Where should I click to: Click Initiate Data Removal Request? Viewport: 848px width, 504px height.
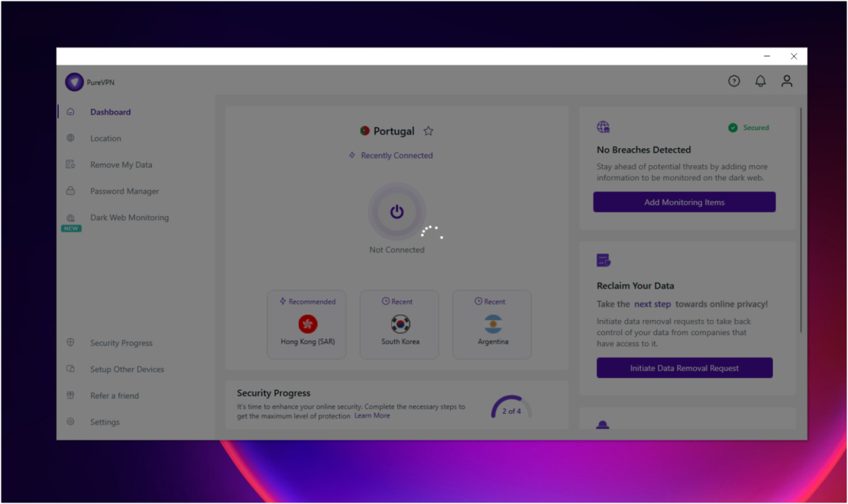(x=684, y=367)
